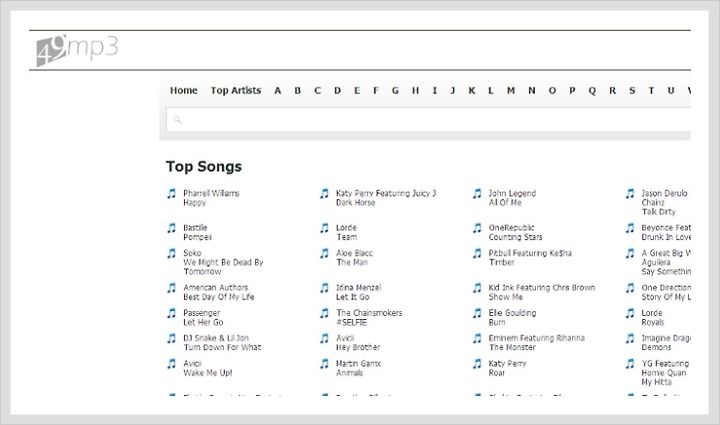The width and height of the screenshot is (720, 425).
Task: Click music note icon beside Lorde Royals
Action: click(630, 313)
